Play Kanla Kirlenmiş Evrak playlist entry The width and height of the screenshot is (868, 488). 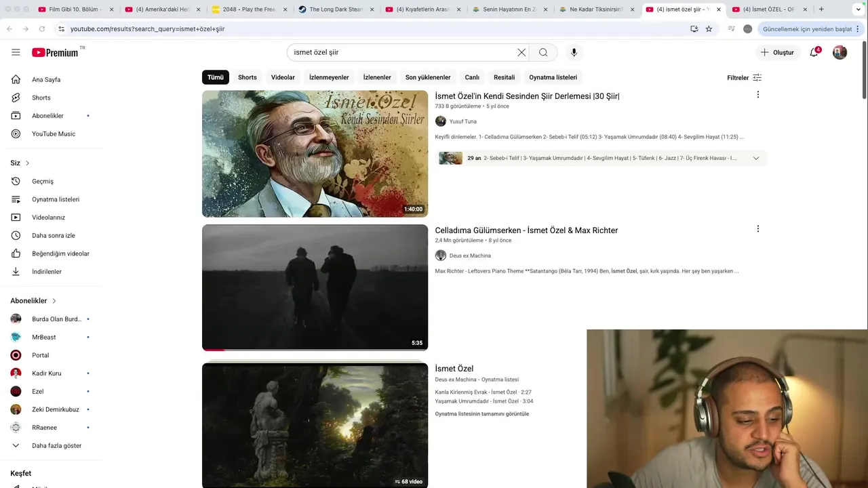pos(483,392)
